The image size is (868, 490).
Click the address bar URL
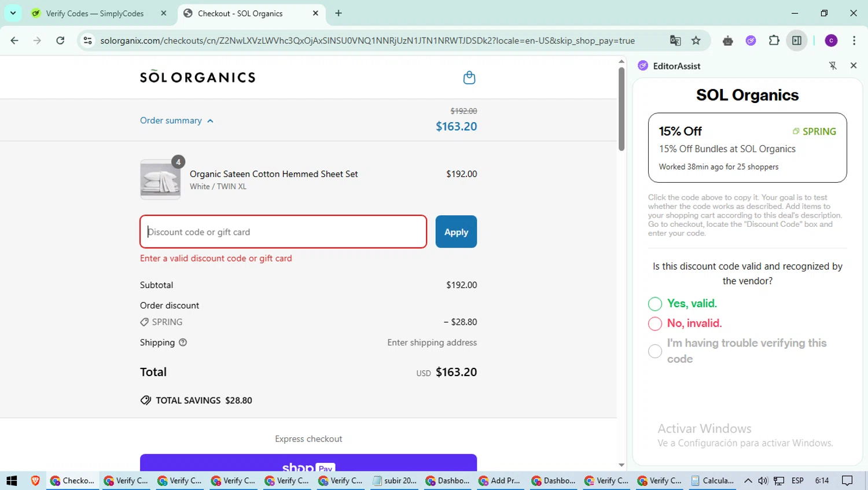tap(367, 40)
